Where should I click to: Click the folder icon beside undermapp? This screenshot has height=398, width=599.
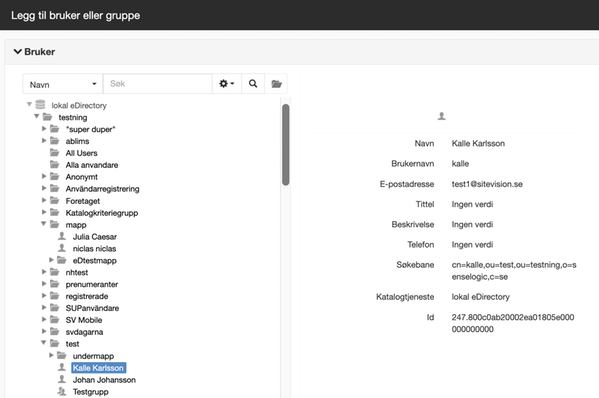[x=62, y=356]
